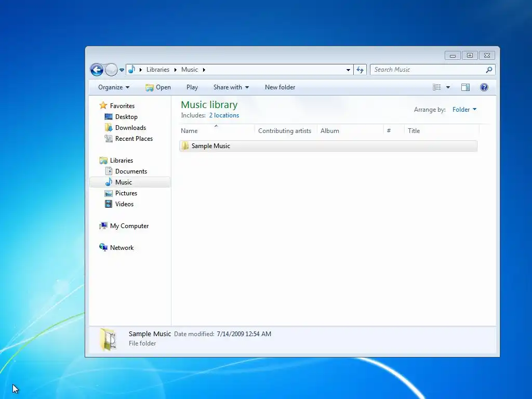This screenshot has width=532, height=399.
Task: Click the Sample Music thumbnail in details pane
Action: pos(108,339)
